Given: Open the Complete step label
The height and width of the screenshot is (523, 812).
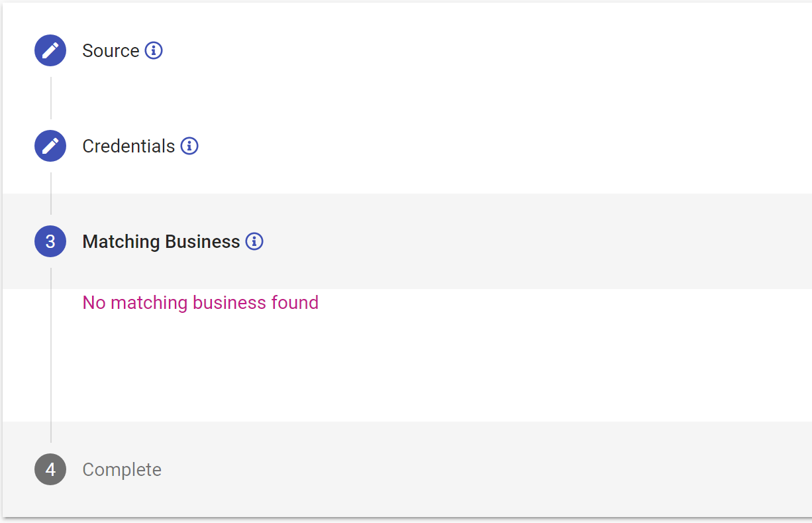Looking at the screenshot, I should click(x=122, y=469).
